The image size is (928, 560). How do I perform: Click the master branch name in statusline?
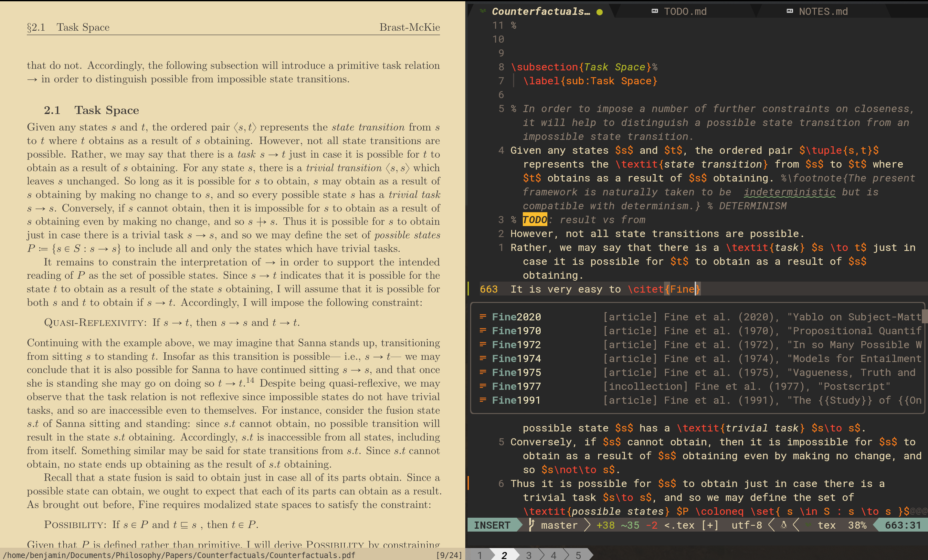coord(559,525)
